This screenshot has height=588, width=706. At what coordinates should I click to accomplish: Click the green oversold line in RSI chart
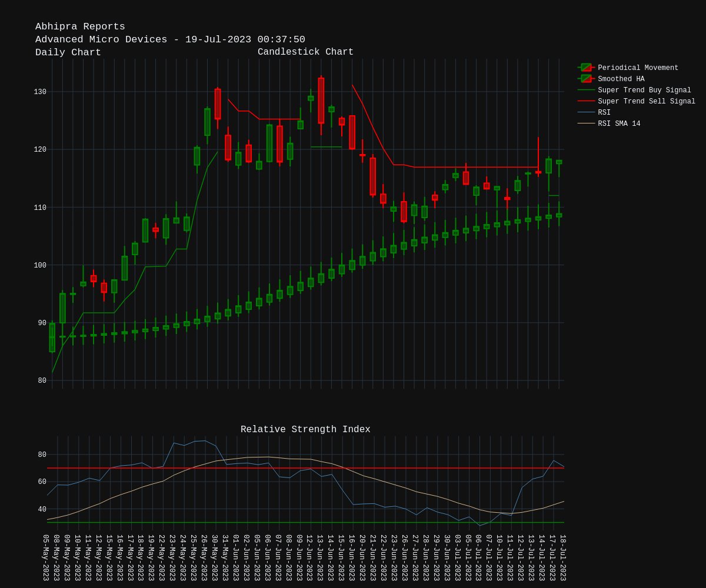pyautogui.click(x=305, y=522)
